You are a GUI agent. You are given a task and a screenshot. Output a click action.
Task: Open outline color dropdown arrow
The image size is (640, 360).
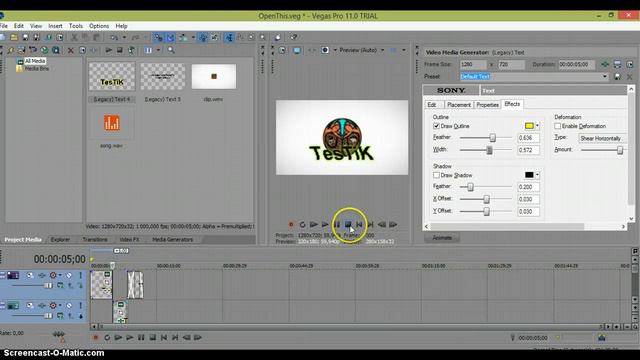(x=537, y=126)
